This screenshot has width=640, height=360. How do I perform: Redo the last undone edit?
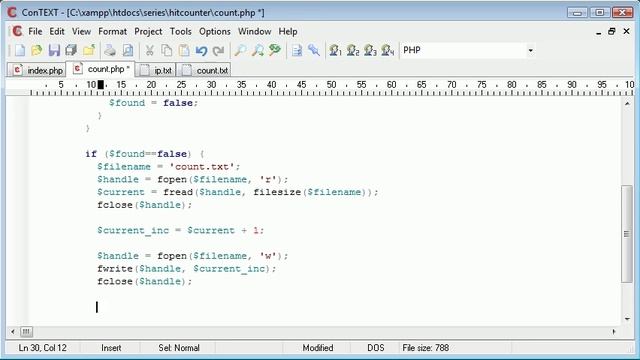point(219,50)
